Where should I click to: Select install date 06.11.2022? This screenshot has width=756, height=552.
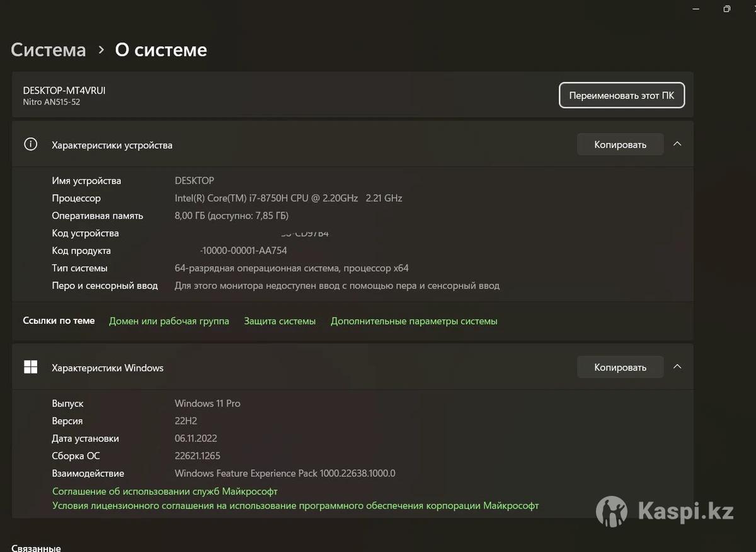coord(196,438)
